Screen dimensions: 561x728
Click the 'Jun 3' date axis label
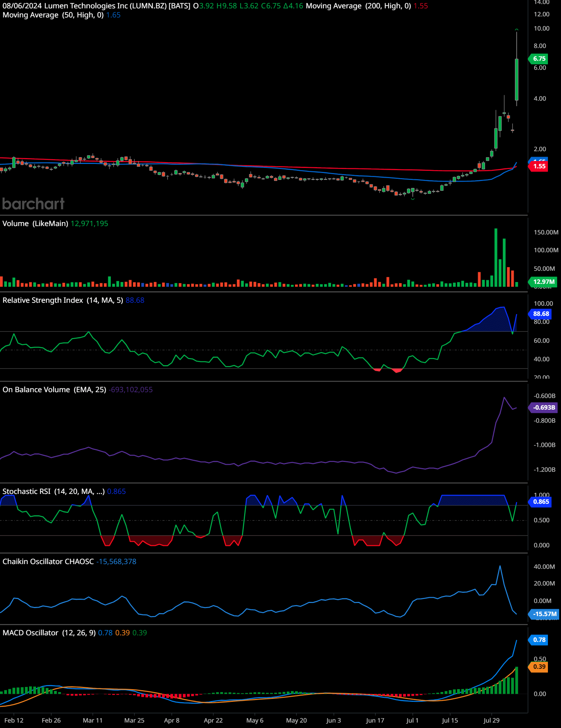[334, 720]
